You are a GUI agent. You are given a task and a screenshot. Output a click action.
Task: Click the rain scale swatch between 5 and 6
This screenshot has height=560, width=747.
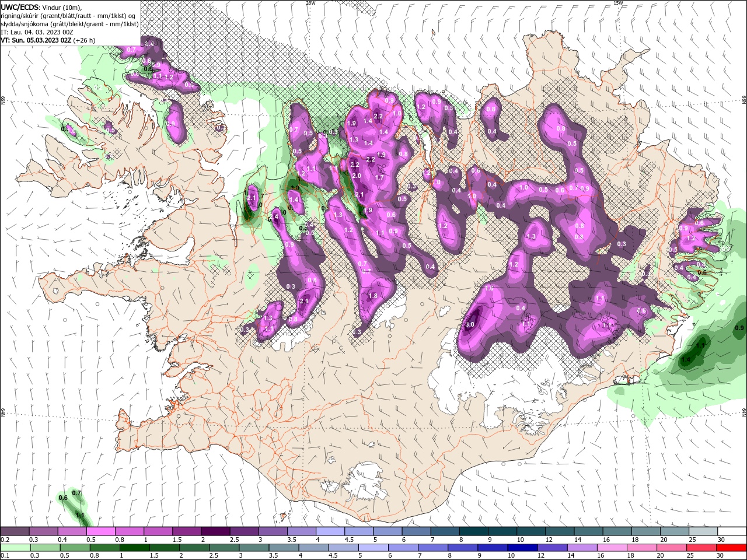[x=373, y=548]
